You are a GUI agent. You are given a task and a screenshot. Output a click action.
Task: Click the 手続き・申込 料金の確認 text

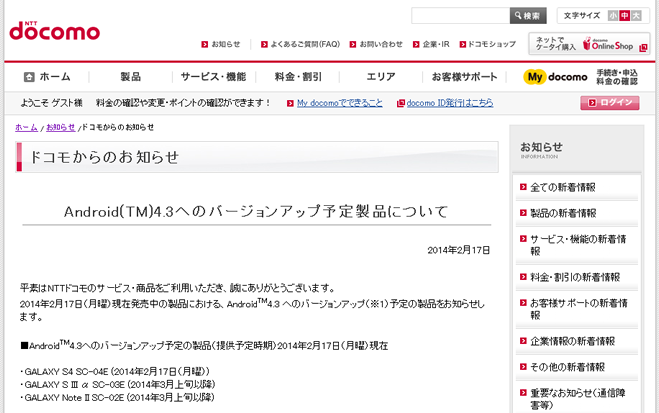pos(617,77)
